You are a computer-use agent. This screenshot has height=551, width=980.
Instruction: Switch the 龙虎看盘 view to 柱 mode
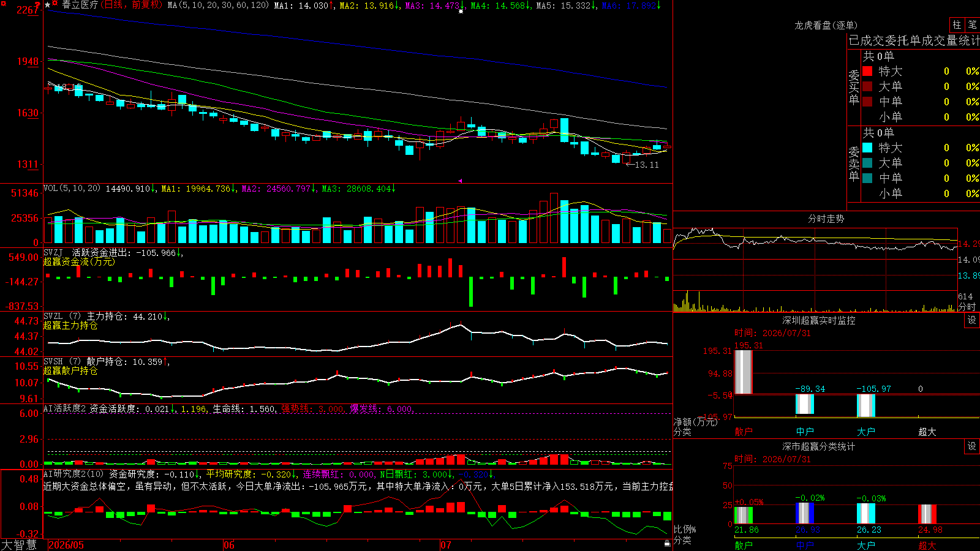click(957, 25)
